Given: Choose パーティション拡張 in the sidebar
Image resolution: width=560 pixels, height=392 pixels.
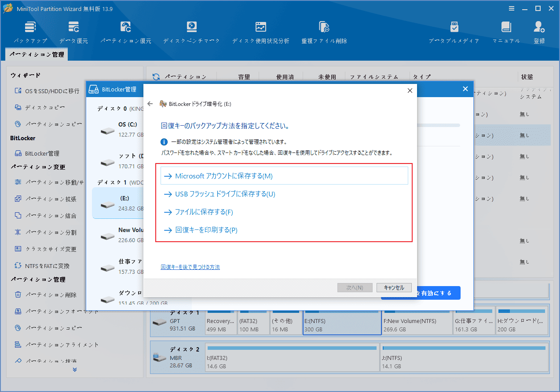Looking at the screenshot, I should point(46,199).
